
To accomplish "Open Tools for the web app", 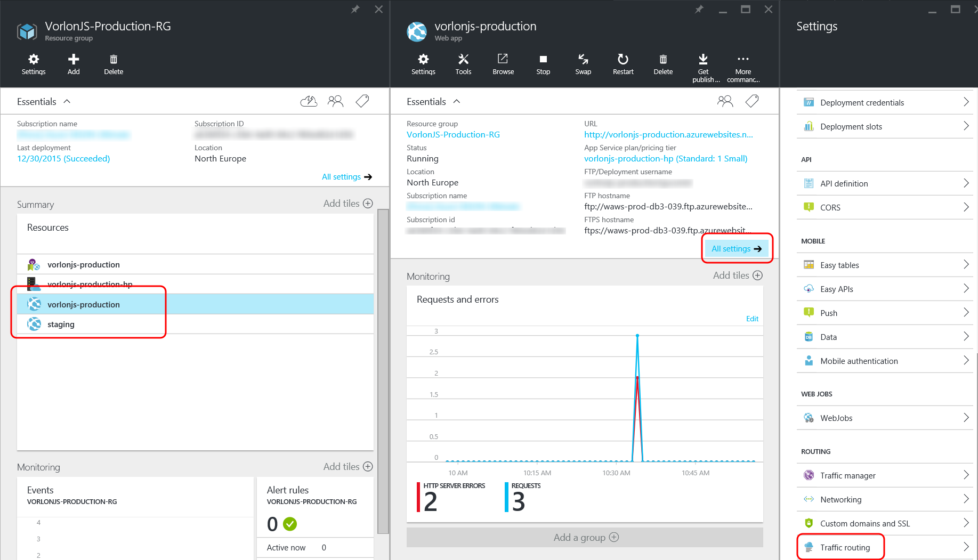I will click(x=463, y=64).
